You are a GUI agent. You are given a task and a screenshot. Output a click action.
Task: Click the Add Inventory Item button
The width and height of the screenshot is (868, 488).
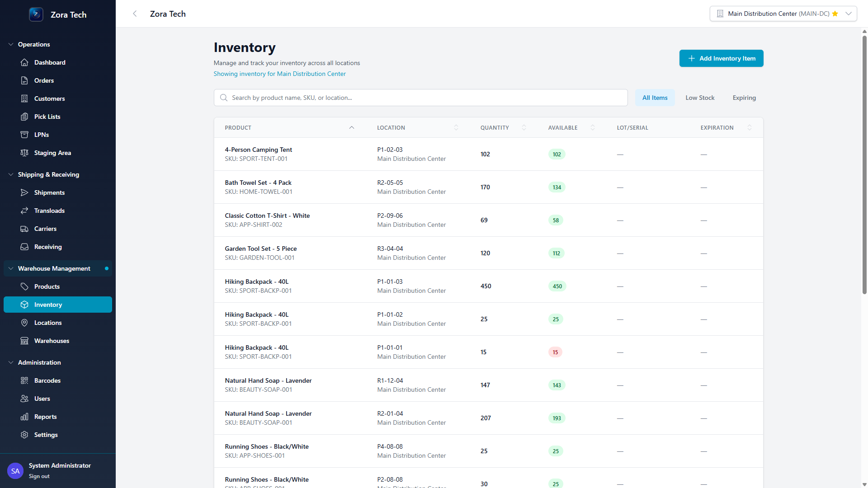[x=721, y=58]
